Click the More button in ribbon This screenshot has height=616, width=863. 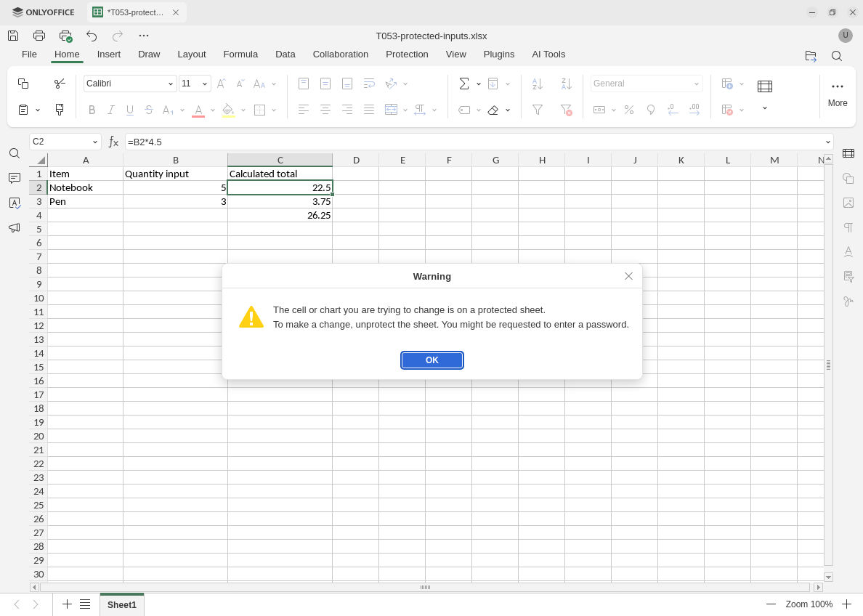point(837,94)
